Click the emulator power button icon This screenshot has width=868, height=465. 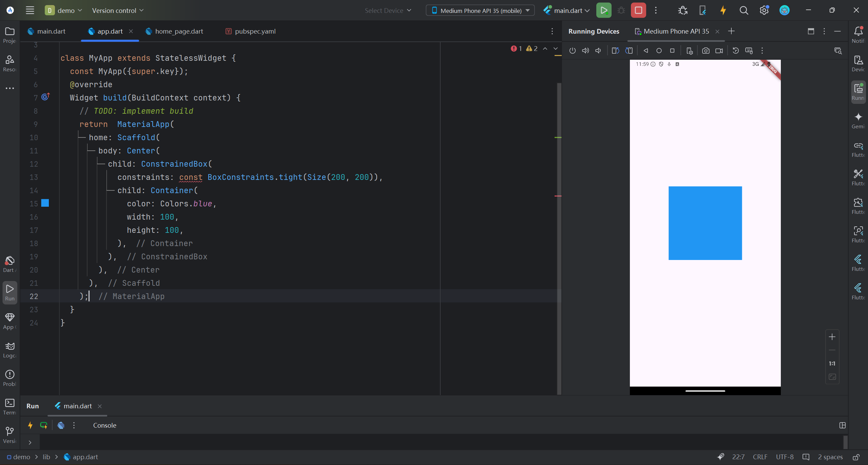(x=572, y=51)
